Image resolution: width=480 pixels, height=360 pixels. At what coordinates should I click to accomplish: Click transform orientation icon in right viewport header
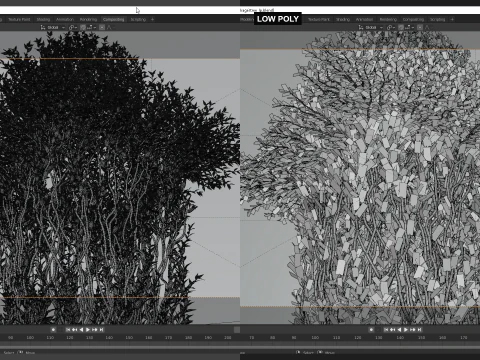[x=361, y=27]
